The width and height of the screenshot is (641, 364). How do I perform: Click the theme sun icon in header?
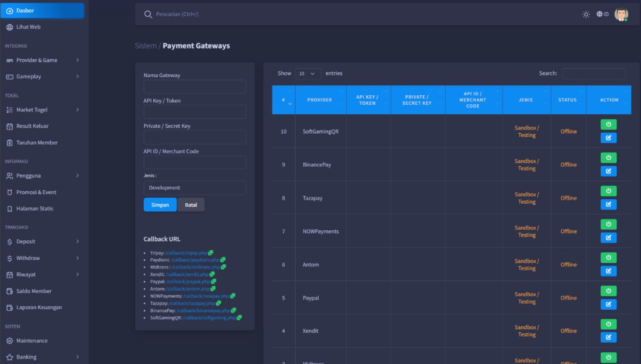coord(586,14)
